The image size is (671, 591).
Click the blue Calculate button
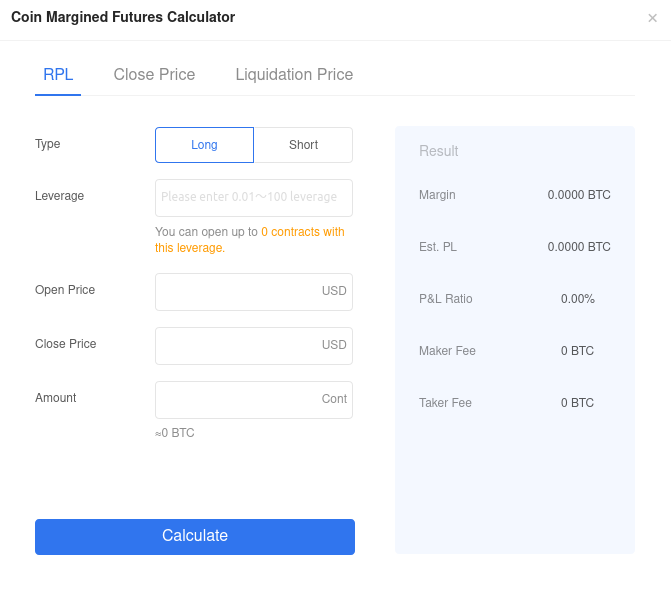195,537
